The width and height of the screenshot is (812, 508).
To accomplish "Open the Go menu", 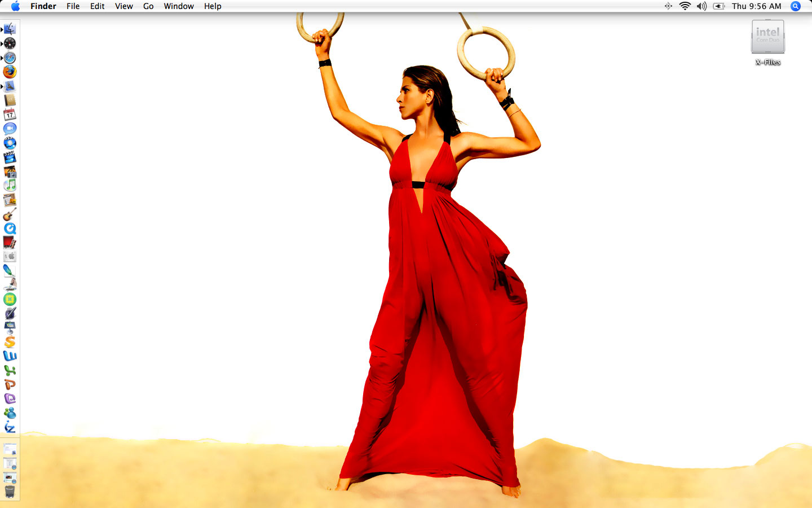I will 148,6.
